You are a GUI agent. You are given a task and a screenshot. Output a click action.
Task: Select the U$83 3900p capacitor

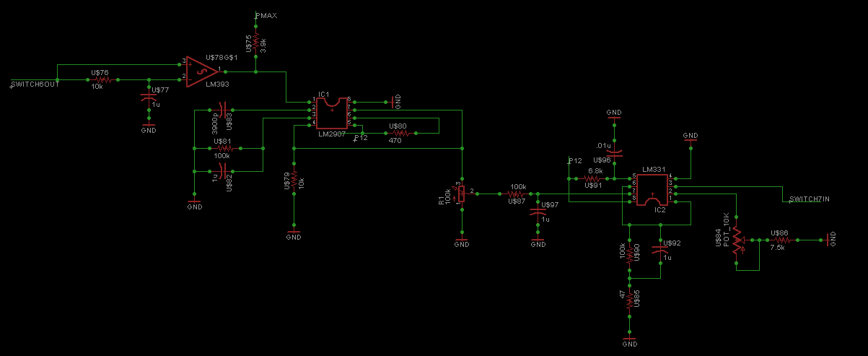pyautogui.click(x=216, y=110)
